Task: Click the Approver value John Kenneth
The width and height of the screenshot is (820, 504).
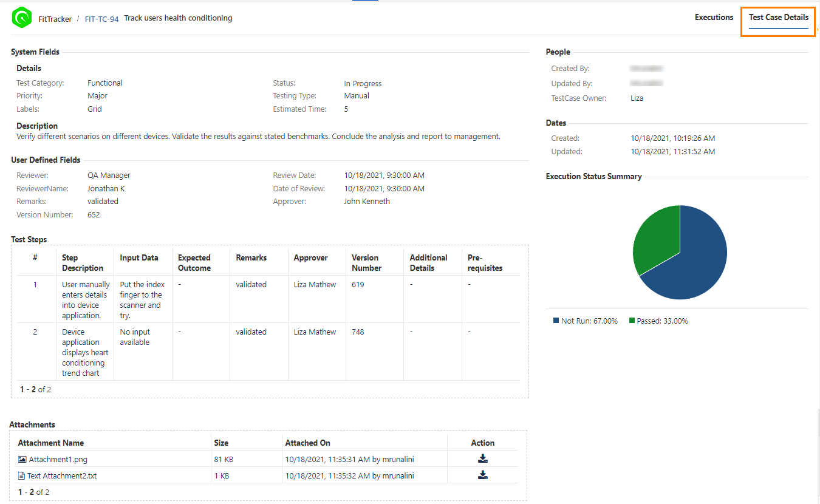Action: pyautogui.click(x=367, y=201)
